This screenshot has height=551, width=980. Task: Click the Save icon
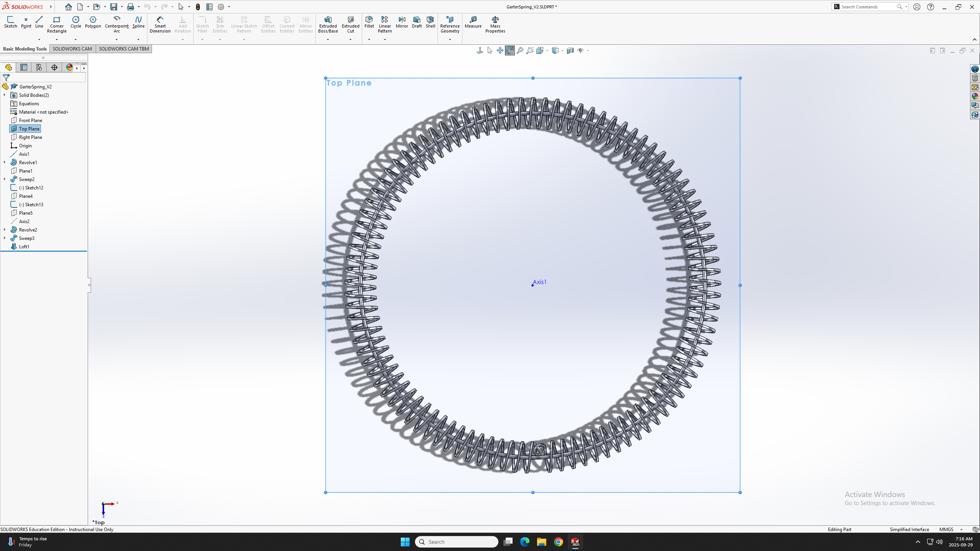114,7
